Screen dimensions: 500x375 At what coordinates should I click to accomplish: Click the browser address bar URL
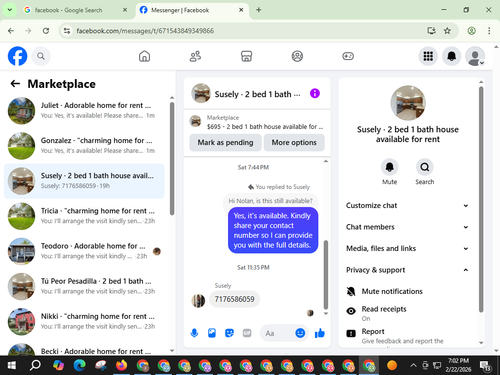tap(145, 31)
